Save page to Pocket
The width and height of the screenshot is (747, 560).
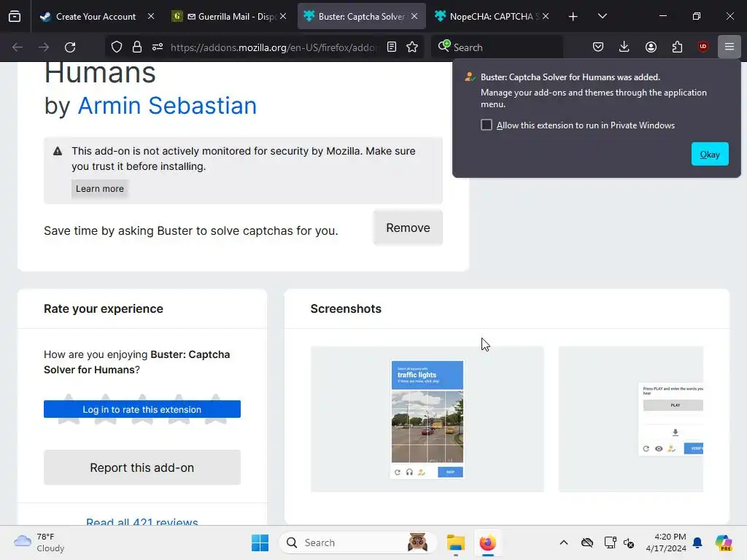tap(598, 47)
